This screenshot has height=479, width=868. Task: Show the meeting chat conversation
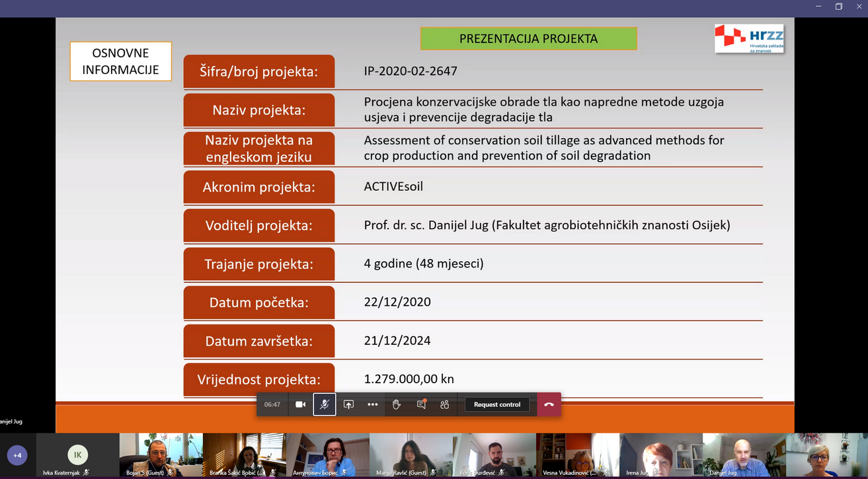coord(421,404)
